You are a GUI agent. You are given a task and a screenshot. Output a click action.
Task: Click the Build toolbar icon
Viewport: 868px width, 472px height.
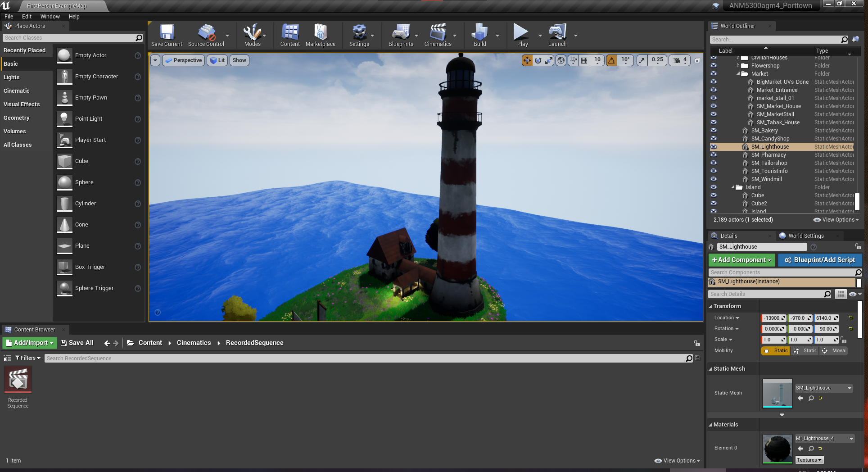pyautogui.click(x=479, y=35)
